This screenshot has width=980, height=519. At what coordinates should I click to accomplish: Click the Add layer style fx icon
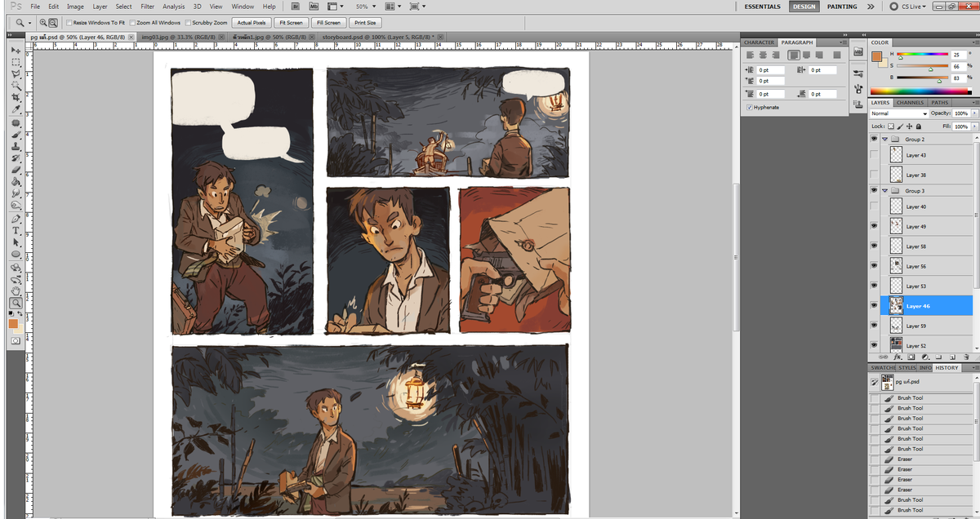(x=898, y=357)
